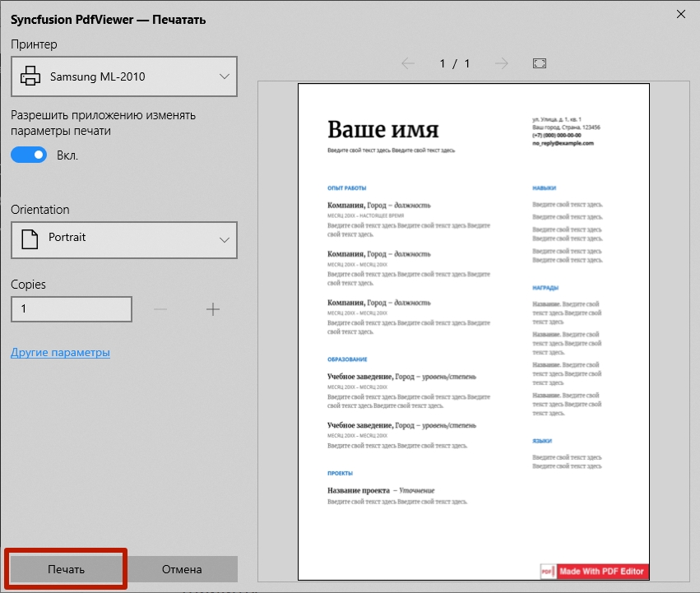Click the fit-to-window preview icon
Viewport: 700px width, 593px height.
pos(540,63)
